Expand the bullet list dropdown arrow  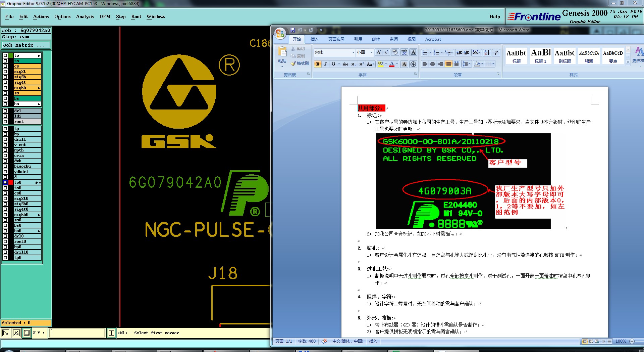[x=430, y=52]
